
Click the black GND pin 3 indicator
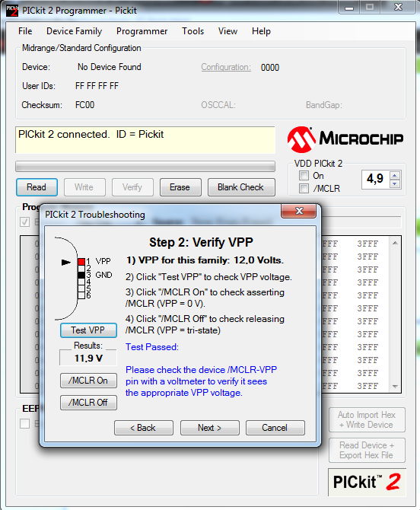[81, 275]
